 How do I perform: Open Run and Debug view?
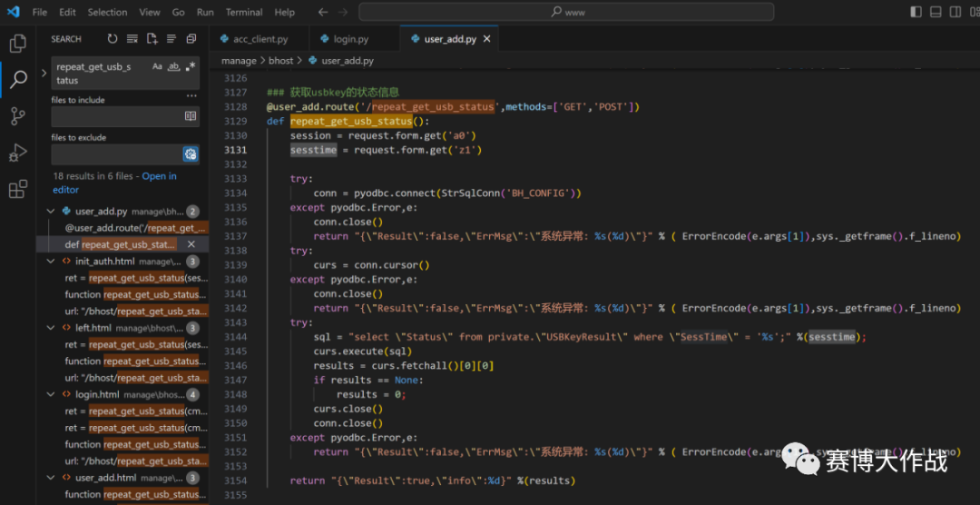coord(17,152)
